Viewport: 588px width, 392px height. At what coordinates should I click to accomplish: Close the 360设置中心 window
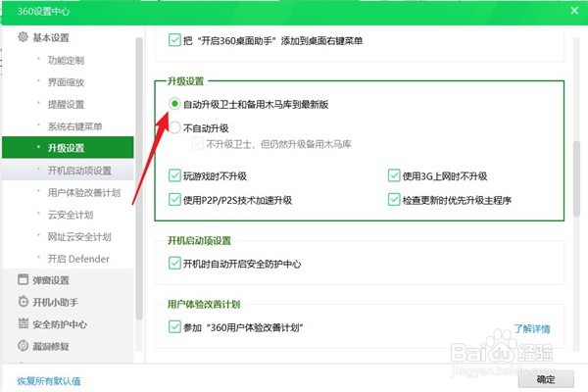574,11
